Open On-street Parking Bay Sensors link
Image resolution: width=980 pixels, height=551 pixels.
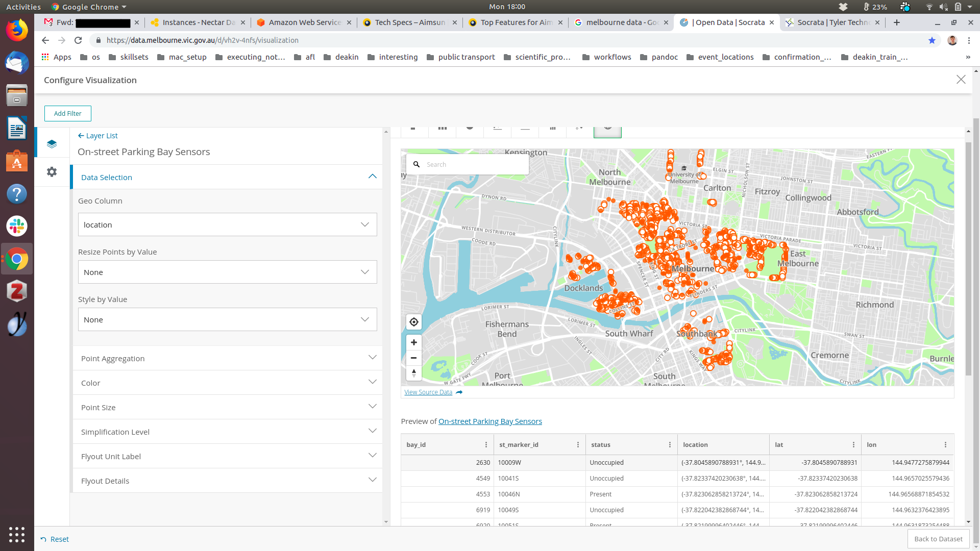(490, 421)
